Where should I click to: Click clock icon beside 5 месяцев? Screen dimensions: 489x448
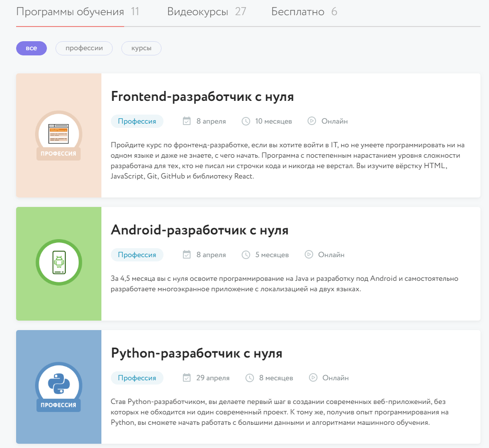[x=246, y=255]
